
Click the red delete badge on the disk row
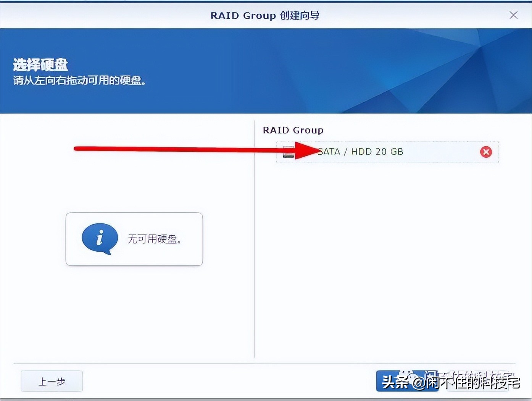(485, 152)
